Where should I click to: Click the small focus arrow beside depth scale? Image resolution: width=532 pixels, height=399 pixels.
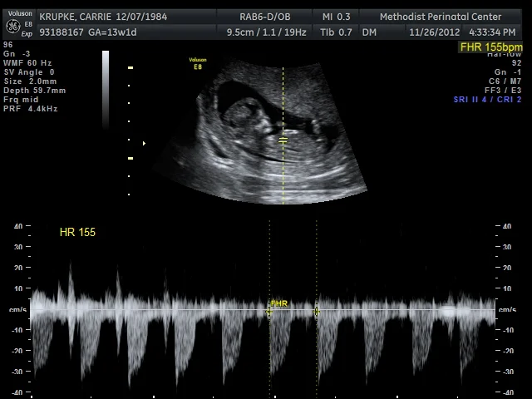144,144
